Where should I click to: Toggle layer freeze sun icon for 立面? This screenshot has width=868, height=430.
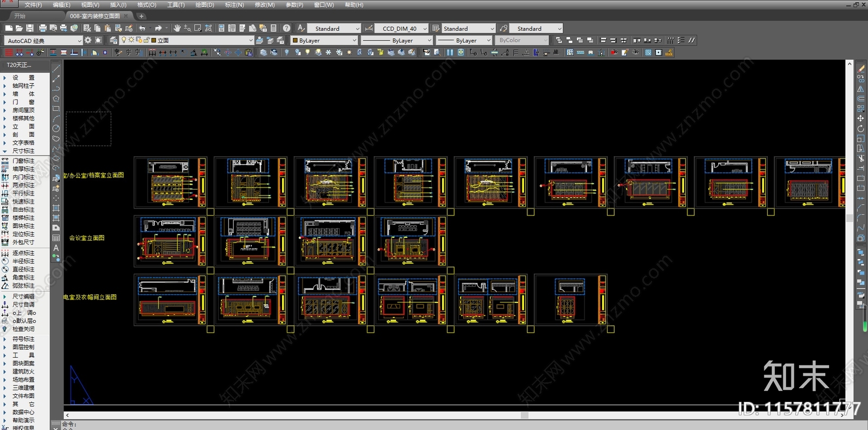coord(131,40)
